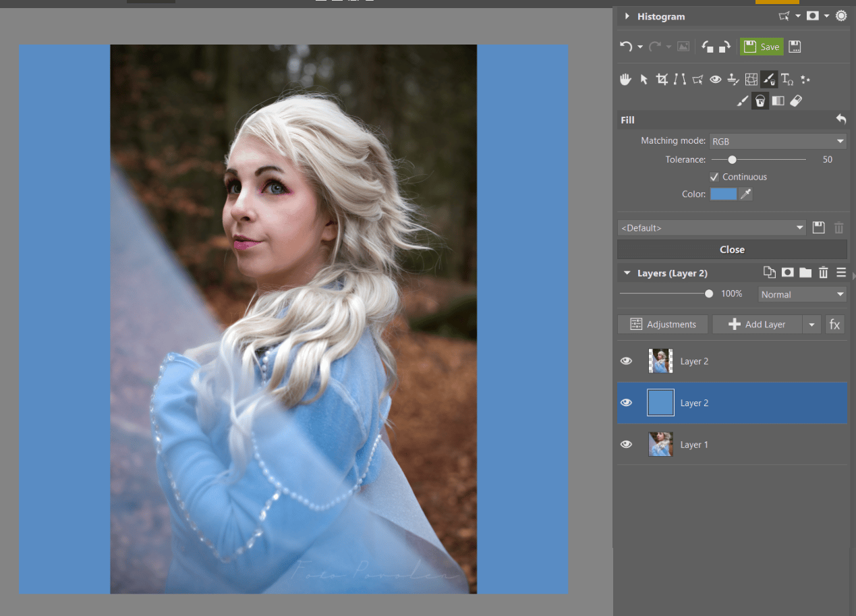Click the greyed Redo arrow
This screenshot has height=616, width=856.
654,47
